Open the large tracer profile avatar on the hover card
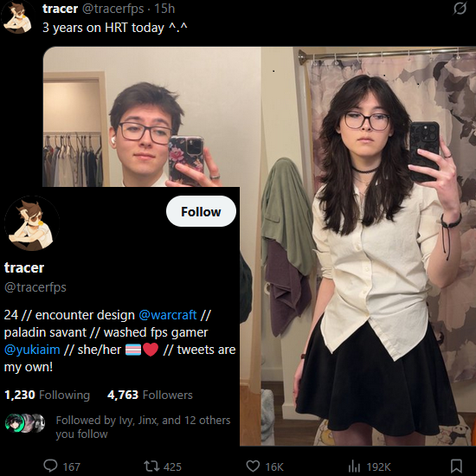Screen dimensions: 476x476 point(32,223)
